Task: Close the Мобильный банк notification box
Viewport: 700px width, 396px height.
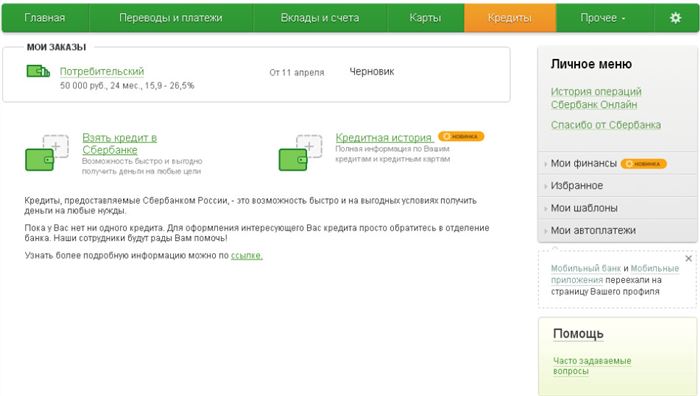Action: [688, 258]
